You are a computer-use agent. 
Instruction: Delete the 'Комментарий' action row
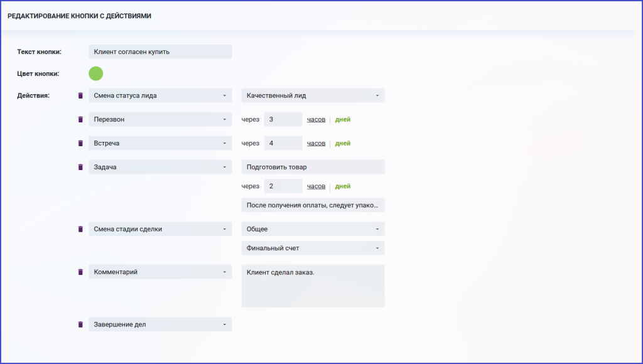coord(80,272)
